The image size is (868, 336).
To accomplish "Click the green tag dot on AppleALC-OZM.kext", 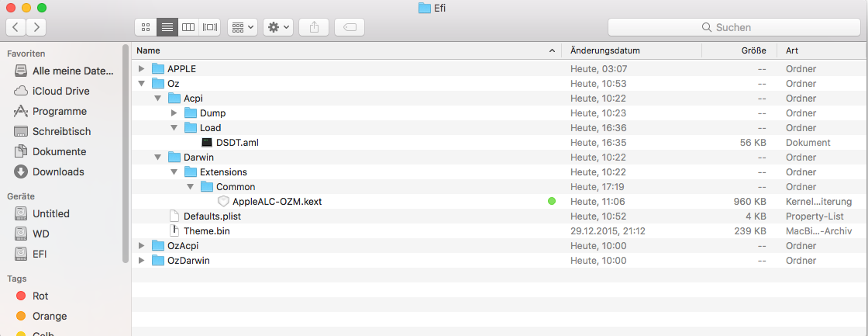I will (x=551, y=201).
